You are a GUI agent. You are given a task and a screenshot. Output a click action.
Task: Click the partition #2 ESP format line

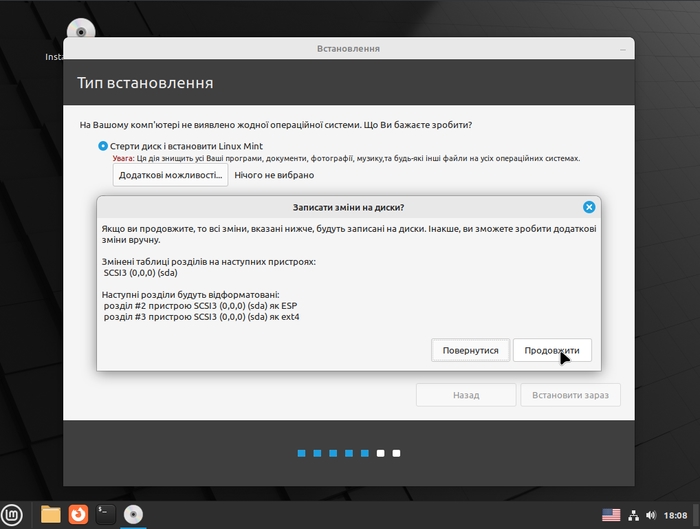pyautogui.click(x=200, y=306)
